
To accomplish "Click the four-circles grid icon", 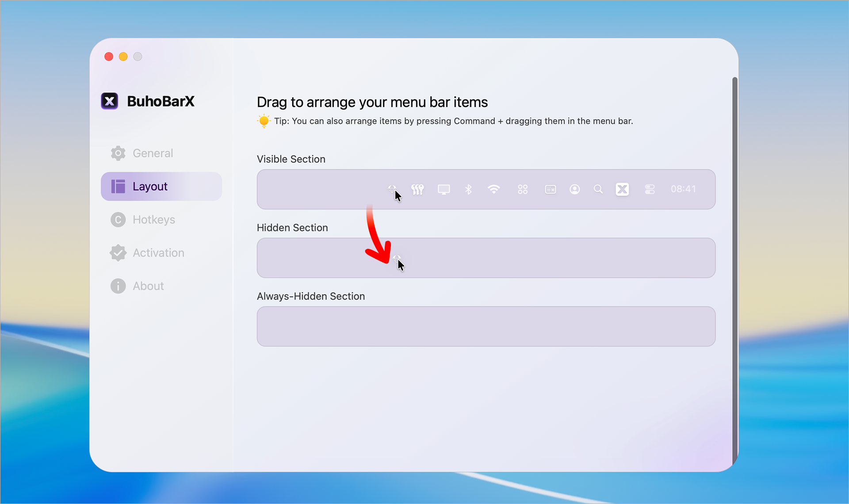I will click(x=523, y=190).
